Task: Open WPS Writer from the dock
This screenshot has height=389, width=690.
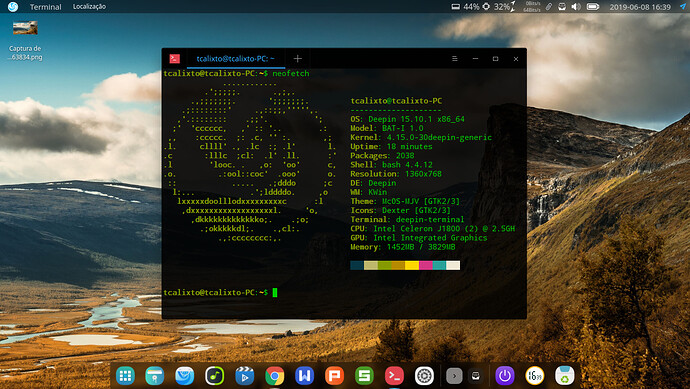Action: point(305,376)
